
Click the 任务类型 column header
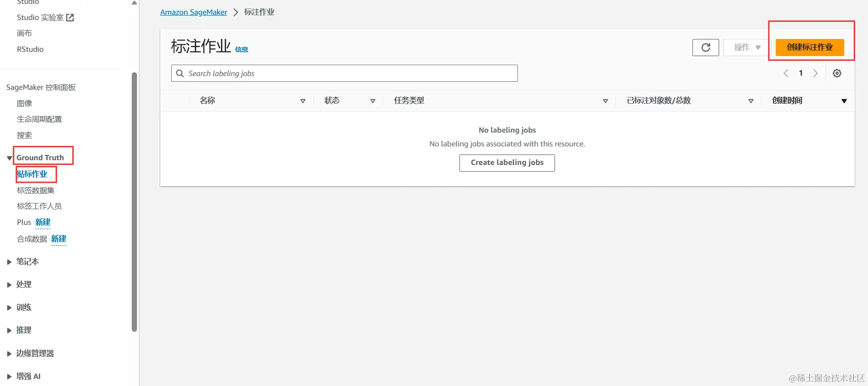pyautogui.click(x=409, y=100)
